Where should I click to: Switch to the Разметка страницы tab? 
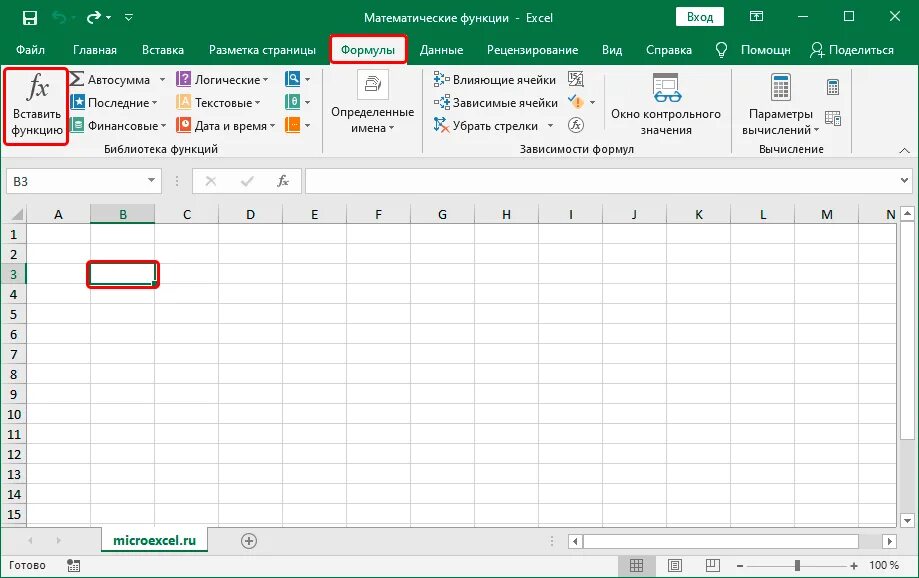262,50
